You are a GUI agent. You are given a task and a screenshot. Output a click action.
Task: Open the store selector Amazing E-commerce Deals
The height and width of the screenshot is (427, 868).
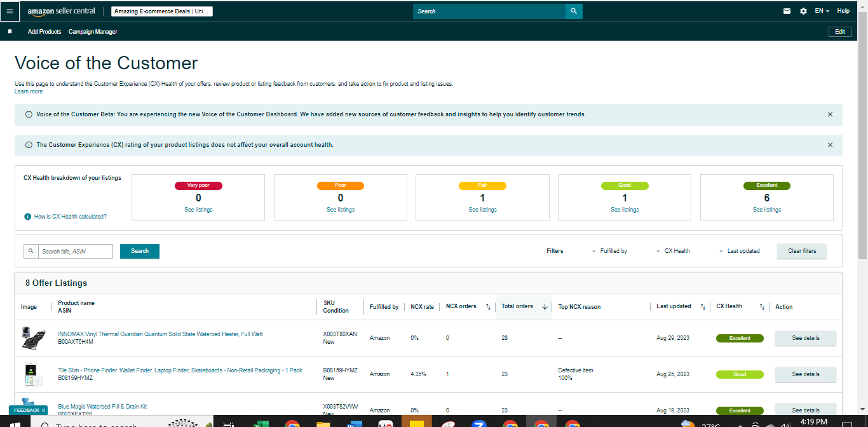coord(161,11)
